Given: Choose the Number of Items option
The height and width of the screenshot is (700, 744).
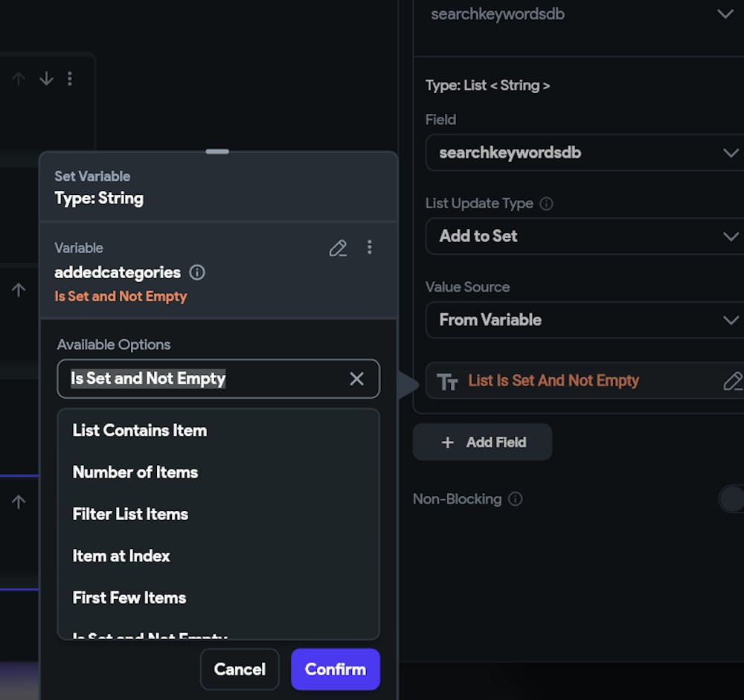Looking at the screenshot, I should pyautogui.click(x=135, y=472).
